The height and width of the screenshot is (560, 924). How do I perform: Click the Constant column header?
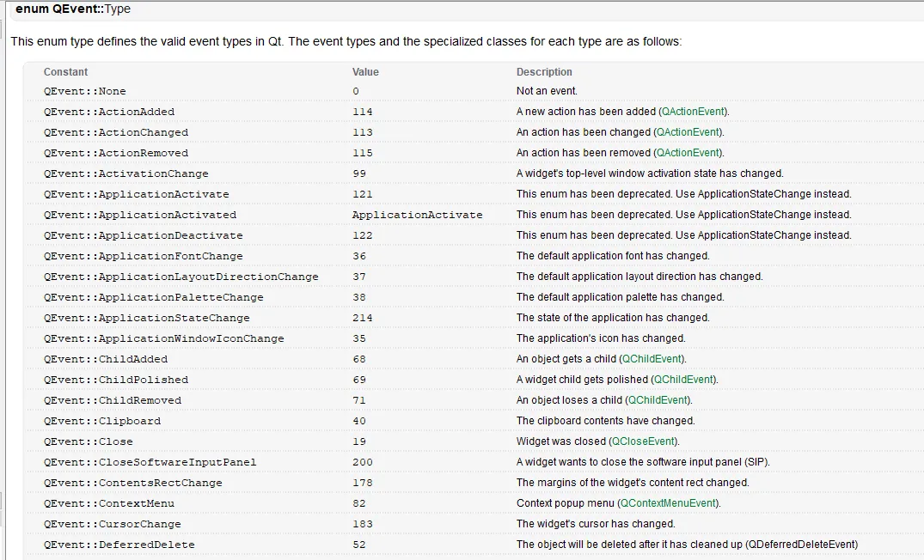click(x=66, y=72)
